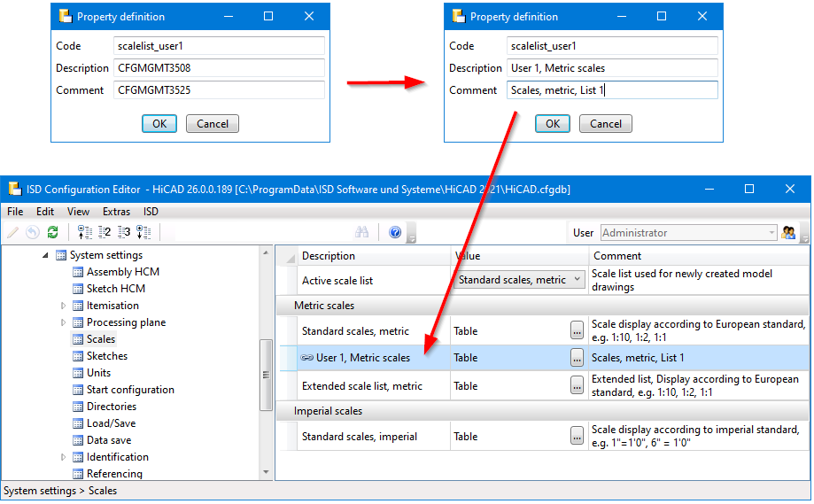Click the tree panel vertical scrollbar thumb
This screenshot has height=504, width=814.
click(266, 375)
